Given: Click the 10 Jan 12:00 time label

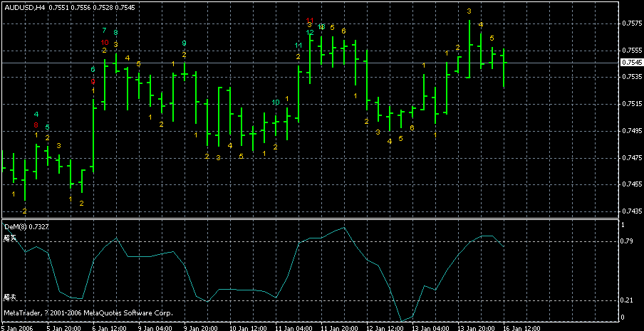Looking at the screenshot, I should [246, 327].
